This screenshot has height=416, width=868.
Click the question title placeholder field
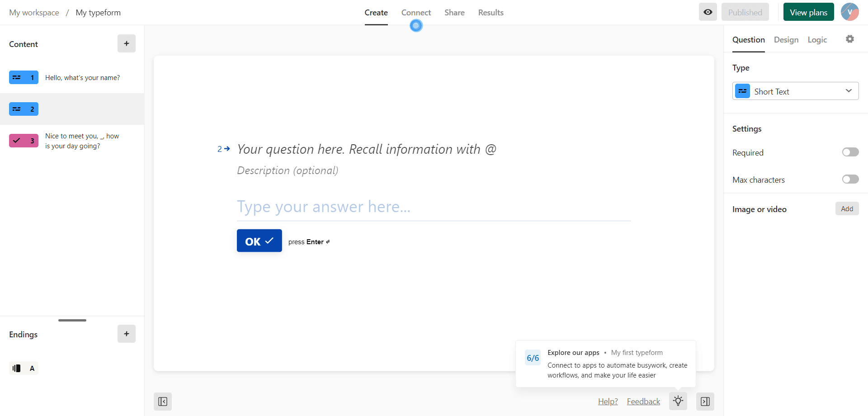[x=367, y=149]
